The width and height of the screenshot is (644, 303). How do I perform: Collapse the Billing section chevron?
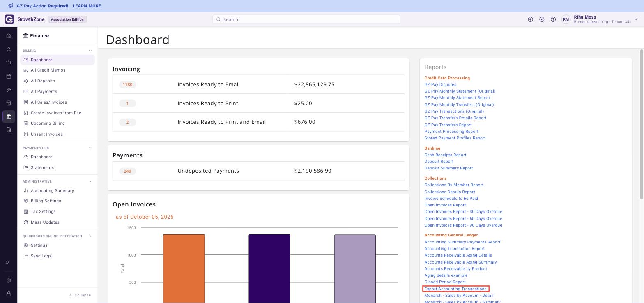coord(90,51)
